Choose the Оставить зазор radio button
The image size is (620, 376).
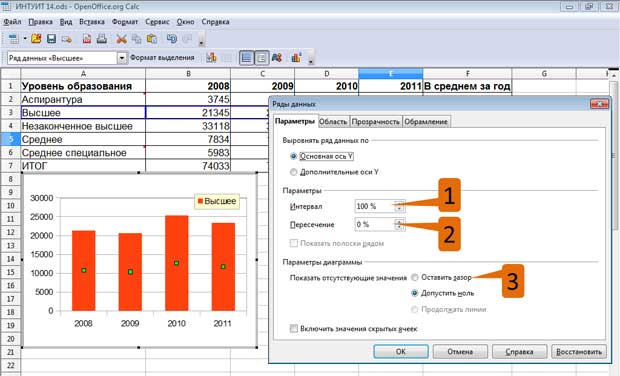click(x=414, y=278)
